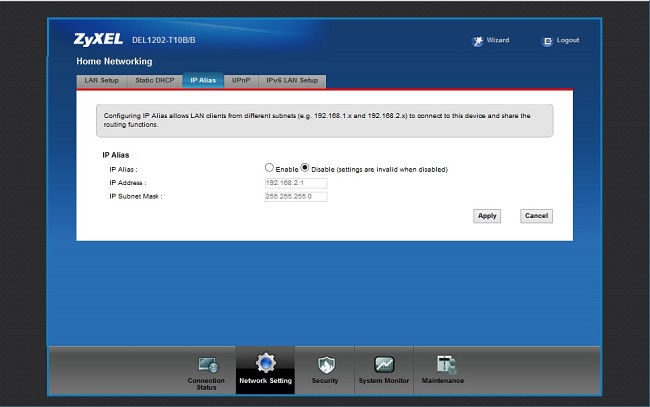
Task: Click the Connection Status icon
Action: coord(208,365)
